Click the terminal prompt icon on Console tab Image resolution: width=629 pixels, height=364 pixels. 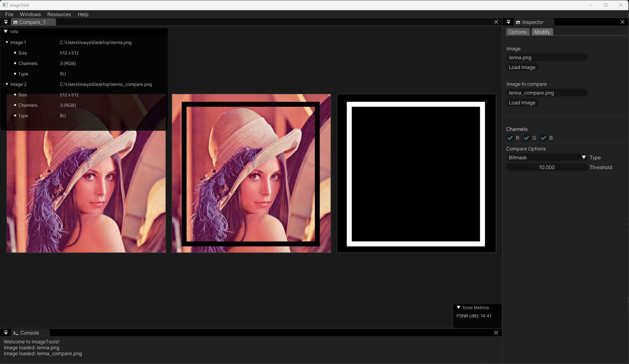coord(16,333)
